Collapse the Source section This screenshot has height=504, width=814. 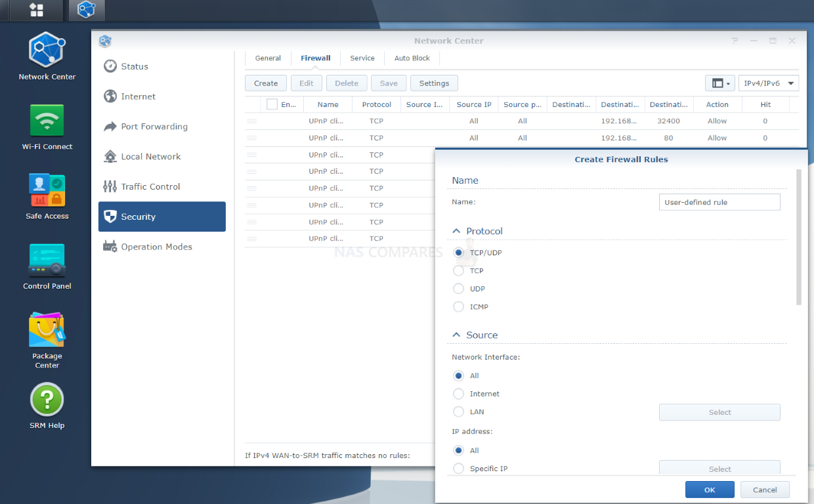coord(456,335)
